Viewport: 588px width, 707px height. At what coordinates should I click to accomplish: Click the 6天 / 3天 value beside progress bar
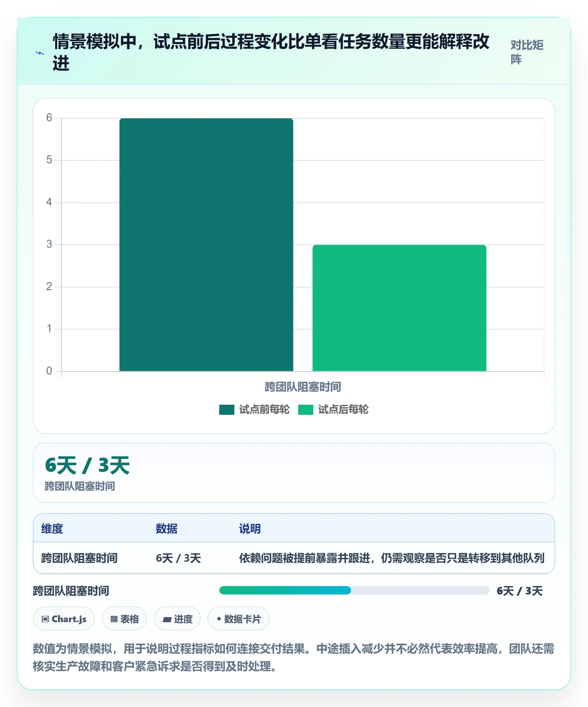520,591
